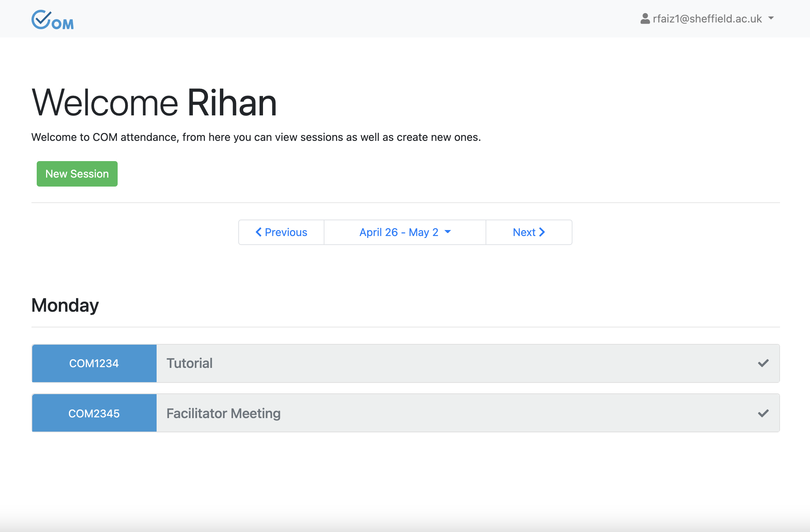
Task: Open the account dropdown caret
Action: click(771, 18)
